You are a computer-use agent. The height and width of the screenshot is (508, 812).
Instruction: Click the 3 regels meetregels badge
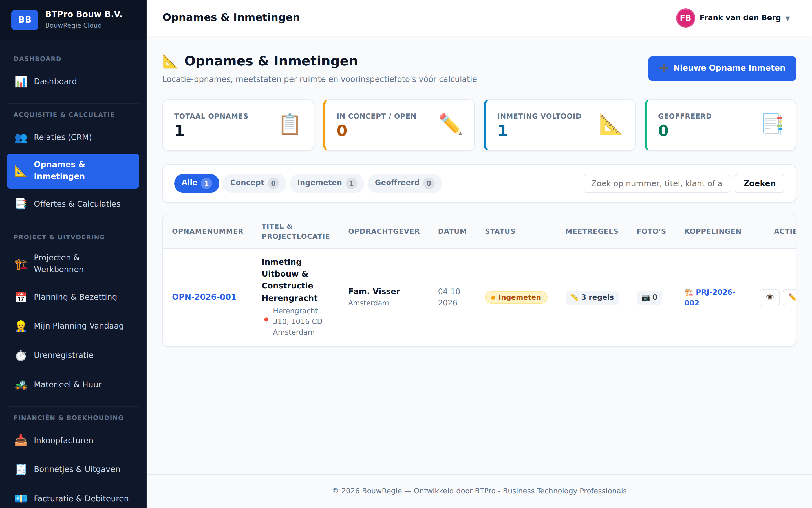pos(592,297)
